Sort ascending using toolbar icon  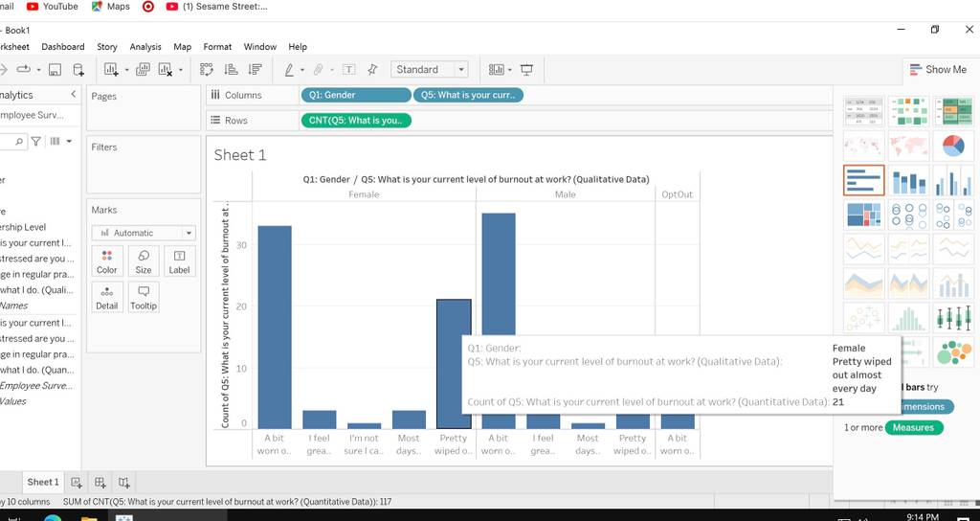[231, 69]
